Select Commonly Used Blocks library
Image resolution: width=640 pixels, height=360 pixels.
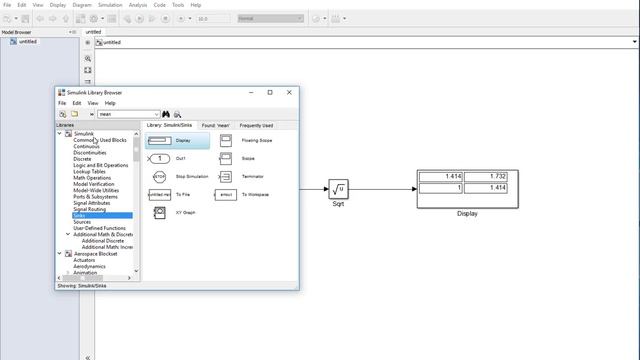point(100,140)
